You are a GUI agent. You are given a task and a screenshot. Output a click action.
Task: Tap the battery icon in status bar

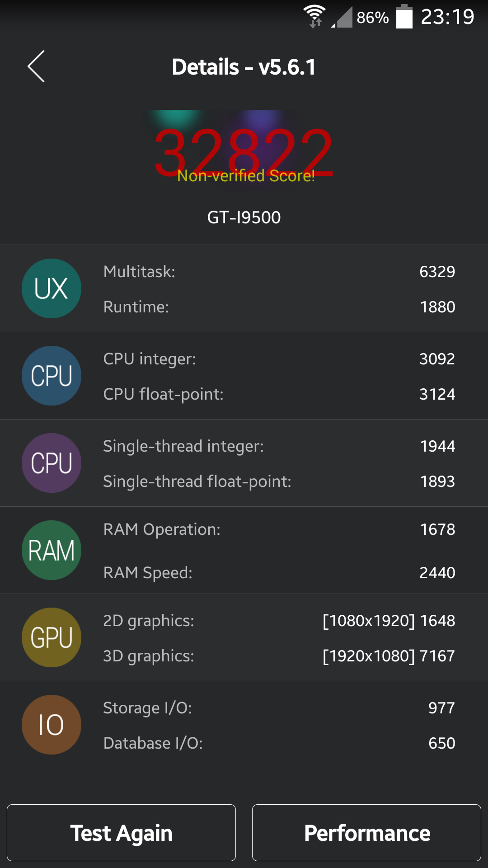tap(404, 17)
